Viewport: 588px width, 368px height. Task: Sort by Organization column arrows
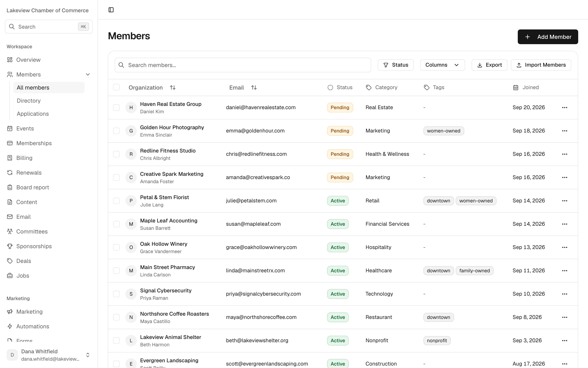(173, 88)
